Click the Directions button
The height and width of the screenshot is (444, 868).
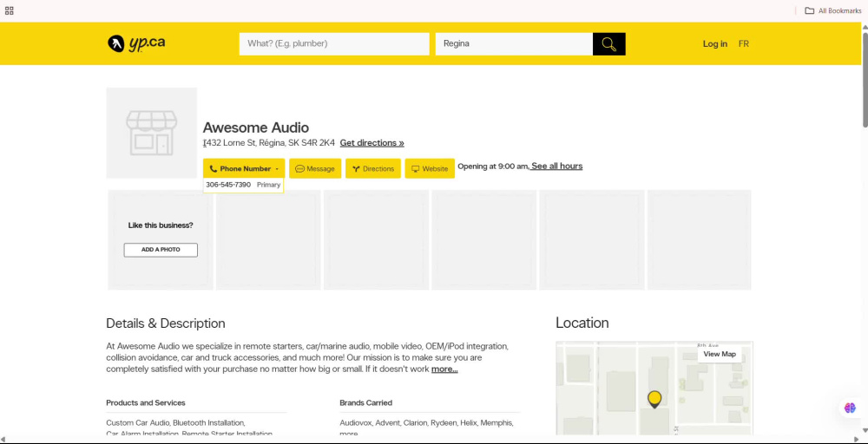pos(373,168)
